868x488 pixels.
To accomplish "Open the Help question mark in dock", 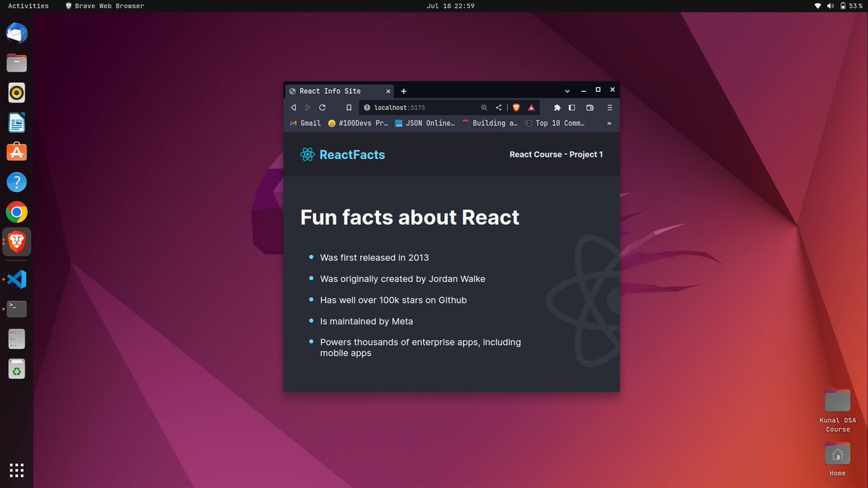I will pos(17,181).
